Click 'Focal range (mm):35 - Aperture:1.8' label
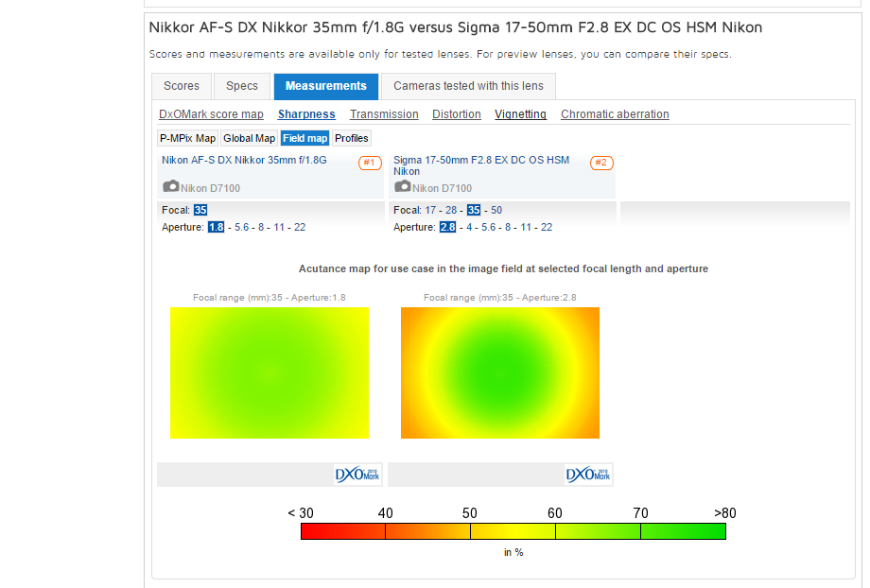Image resolution: width=870 pixels, height=588 pixels. (x=270, y=298)
